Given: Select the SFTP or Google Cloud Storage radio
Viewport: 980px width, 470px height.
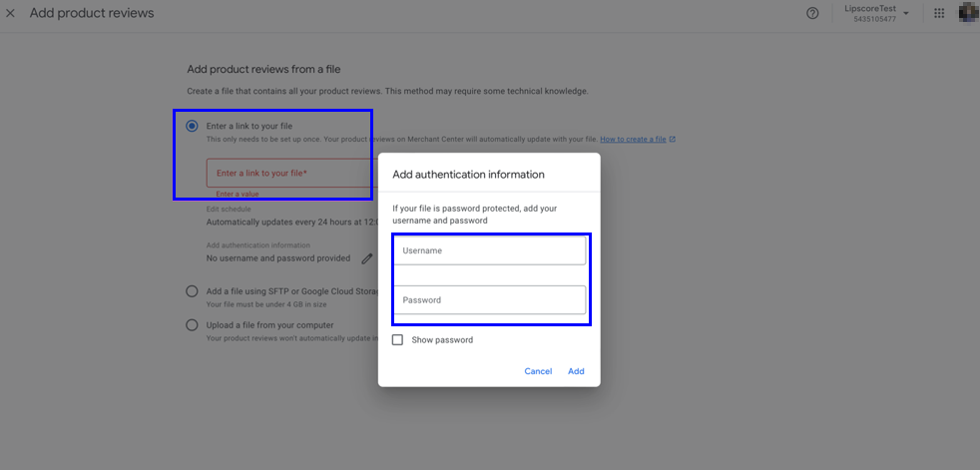Looking at the screenshot, I should click(192, 291).
